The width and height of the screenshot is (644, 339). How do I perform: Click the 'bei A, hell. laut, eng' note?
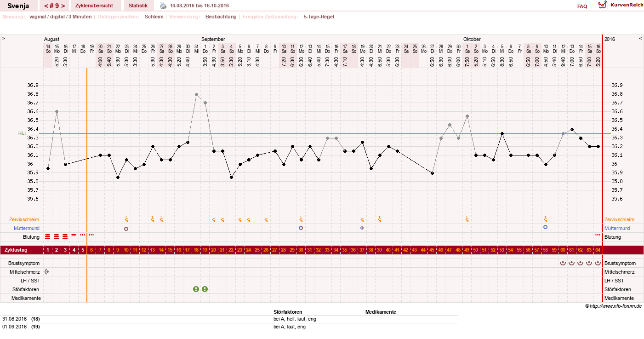(295, 319)
